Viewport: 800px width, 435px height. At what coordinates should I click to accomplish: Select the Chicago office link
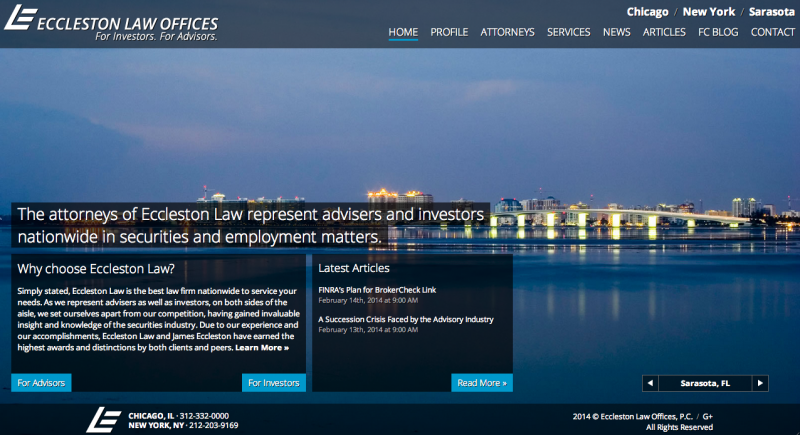[647, 12]
